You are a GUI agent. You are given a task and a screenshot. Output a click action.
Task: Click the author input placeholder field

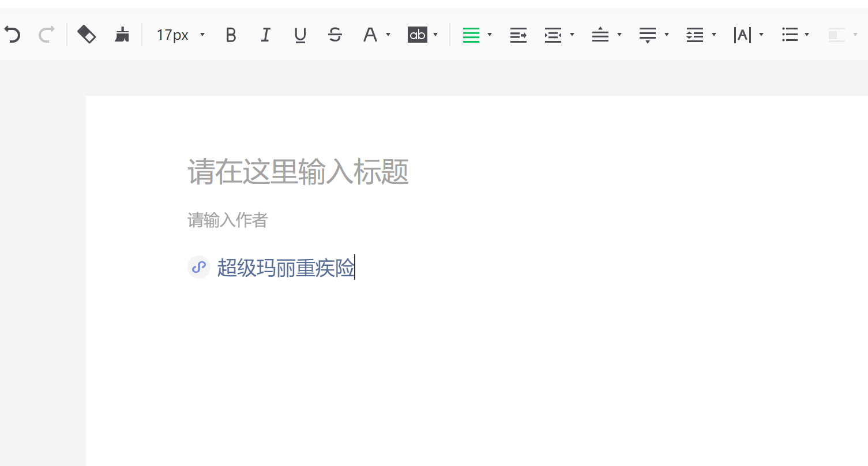point(228,220)
